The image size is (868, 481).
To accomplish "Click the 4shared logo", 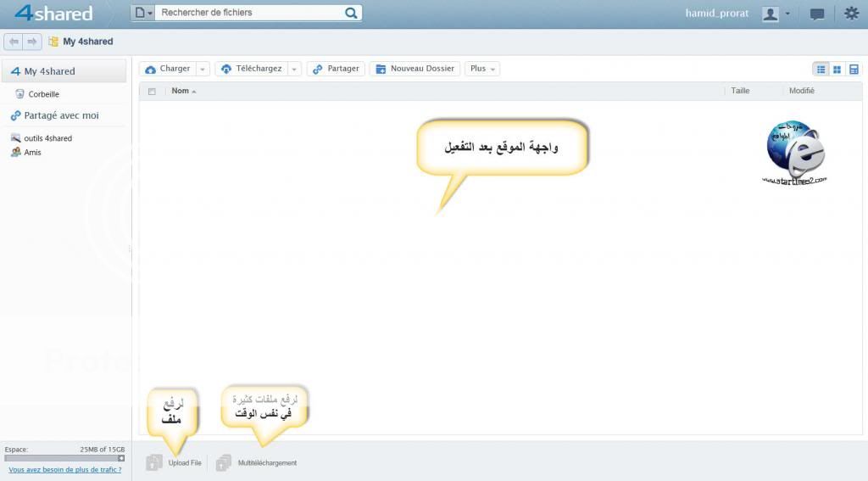I will click(53, 14).
